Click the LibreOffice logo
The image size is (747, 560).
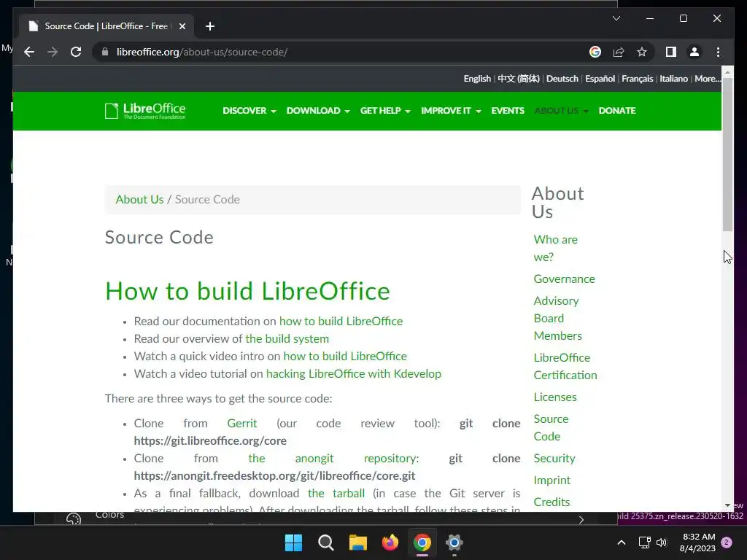(145, 111)
